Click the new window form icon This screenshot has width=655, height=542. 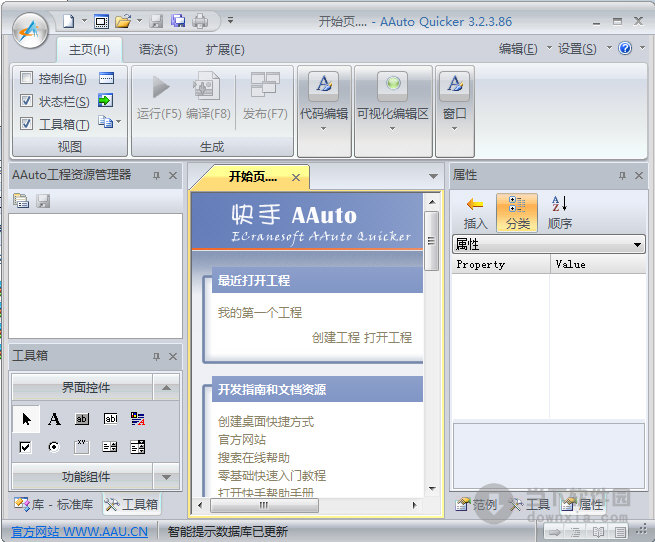click(x=101, y=21)
